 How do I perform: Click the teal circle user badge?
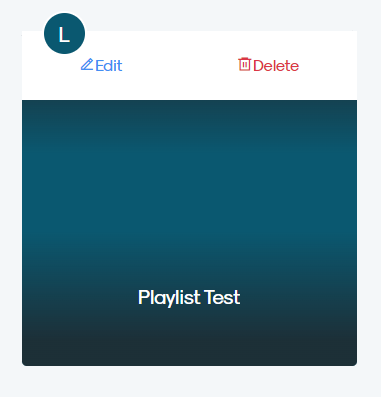(64, 34)
